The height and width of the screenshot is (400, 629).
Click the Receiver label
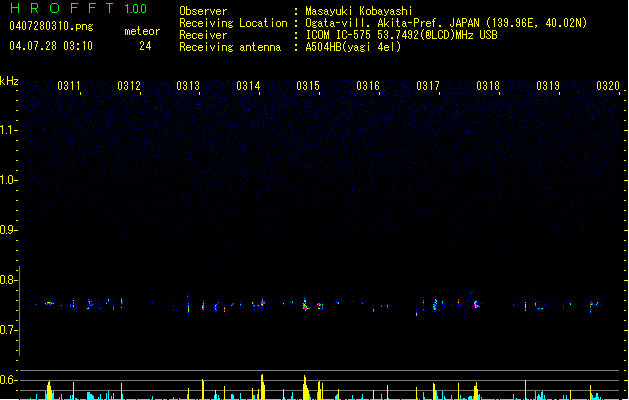203,35
